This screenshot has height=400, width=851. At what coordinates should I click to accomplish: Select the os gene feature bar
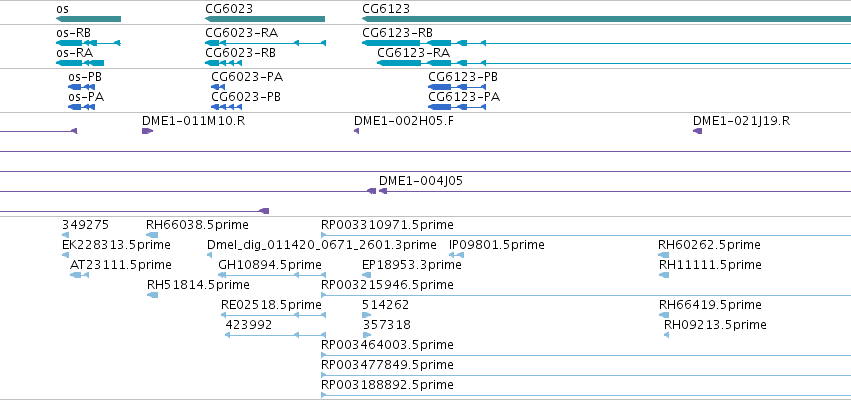[x=88, y=19]
